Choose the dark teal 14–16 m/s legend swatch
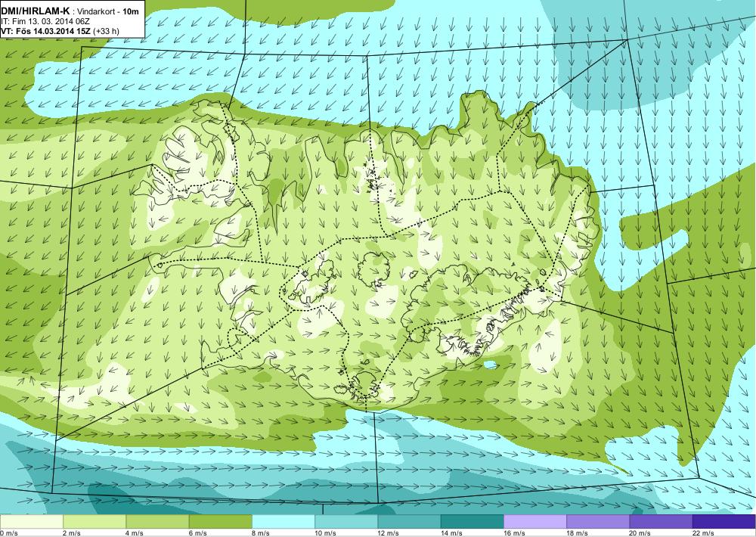This screenshot has width=756, height=537. click(472, 522)
